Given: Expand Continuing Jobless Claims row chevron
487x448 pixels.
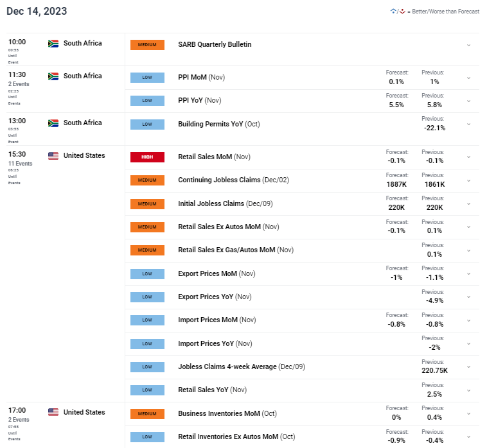Looking at the screenshot, I should point(468,180).
